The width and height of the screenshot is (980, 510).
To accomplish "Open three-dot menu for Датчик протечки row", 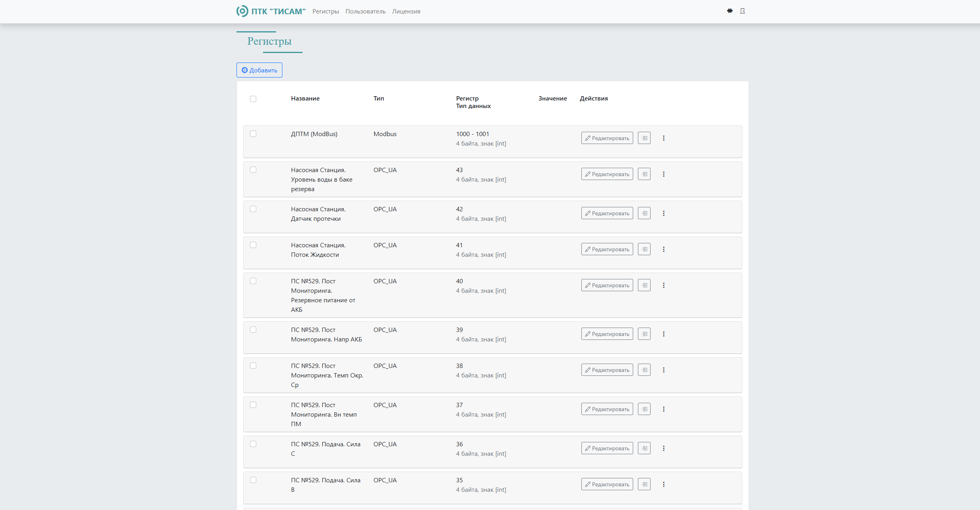I will coord(664,213).
